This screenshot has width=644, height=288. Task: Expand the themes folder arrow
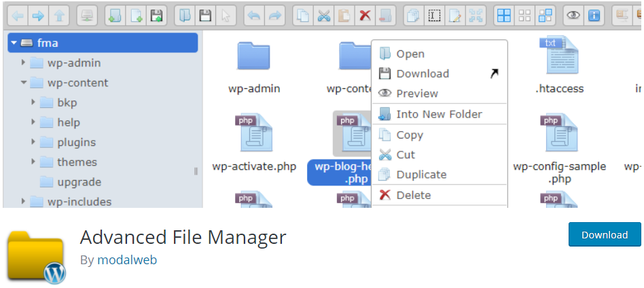tap(33, 162)
